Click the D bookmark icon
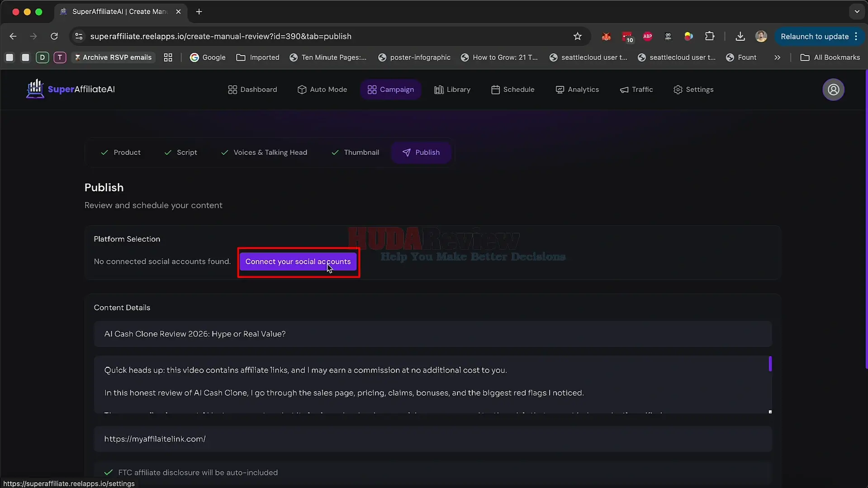The image size is (868, 488). 42,57
